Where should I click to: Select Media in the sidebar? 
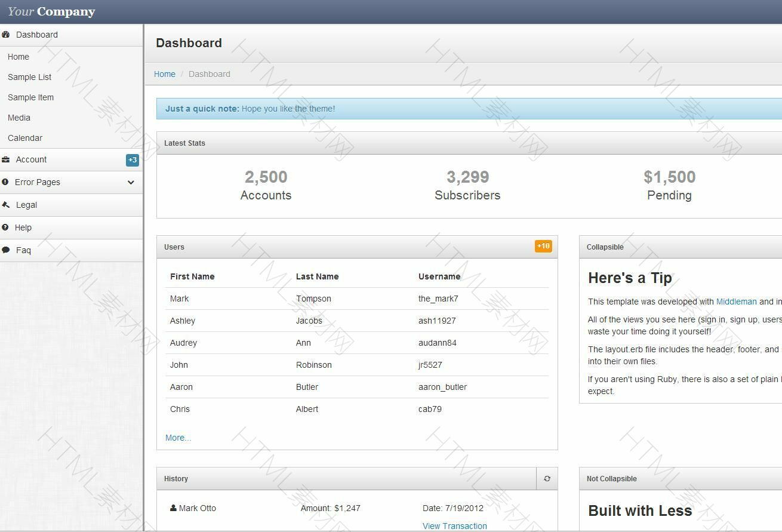(x=19, y=118)
